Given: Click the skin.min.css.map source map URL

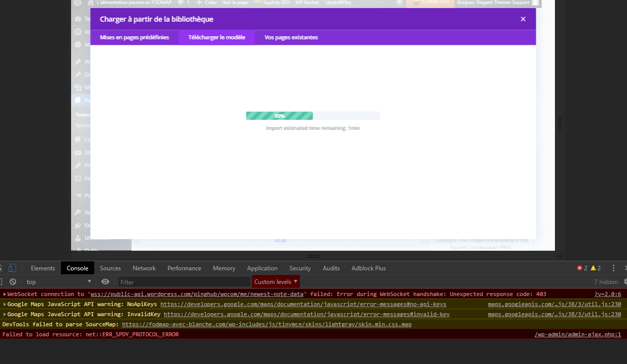Looking at the screenshot, I should pos(266,324).
